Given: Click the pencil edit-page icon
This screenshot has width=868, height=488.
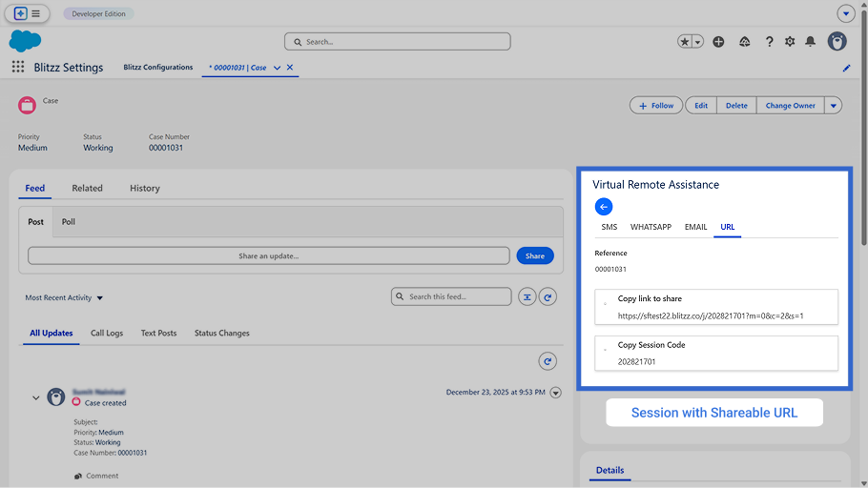Looking at the screenshot, I should tap(846, 69).
